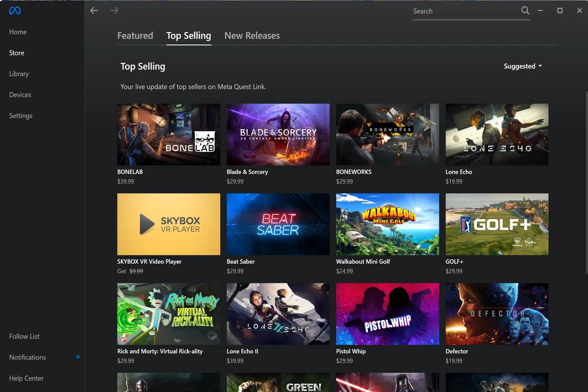This screenshot has height=392, width=588.
Task: Click the $24.99 price under Walkabout Mini Golf
Action: 345,271
